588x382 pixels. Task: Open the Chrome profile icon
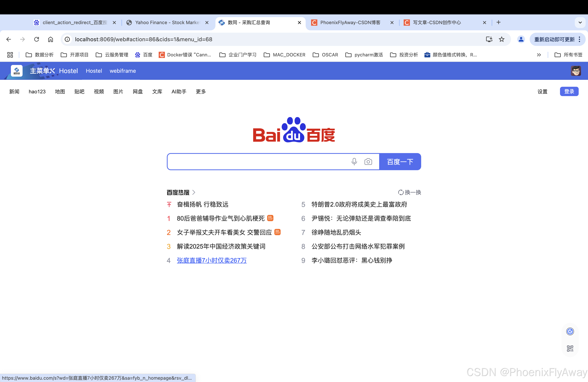point(521,39)
